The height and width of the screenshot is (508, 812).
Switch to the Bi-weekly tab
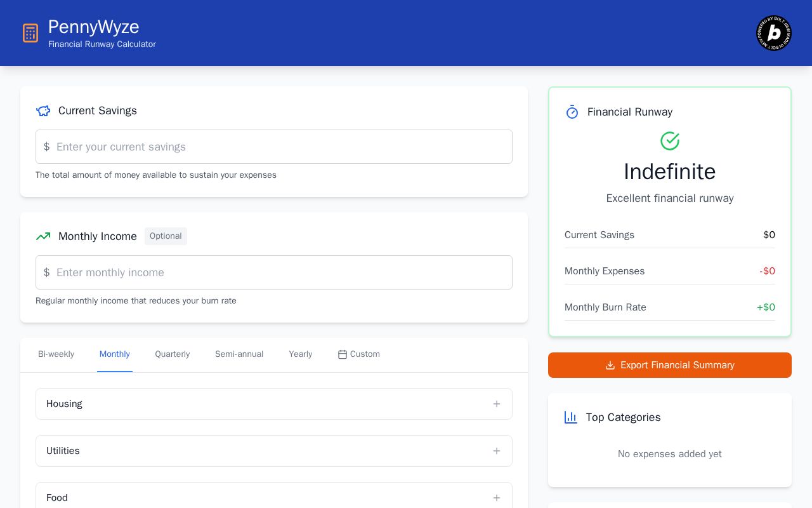pyautogui.click(x=56, y=354)
